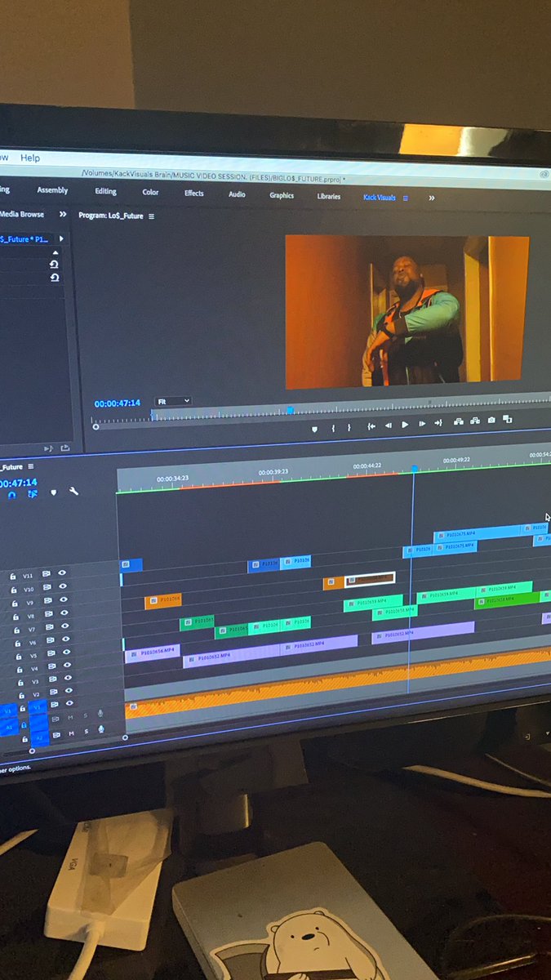Select the orange P101066 clip on V9
This screenshot has height=980, width=551.
tap(162, 600)
